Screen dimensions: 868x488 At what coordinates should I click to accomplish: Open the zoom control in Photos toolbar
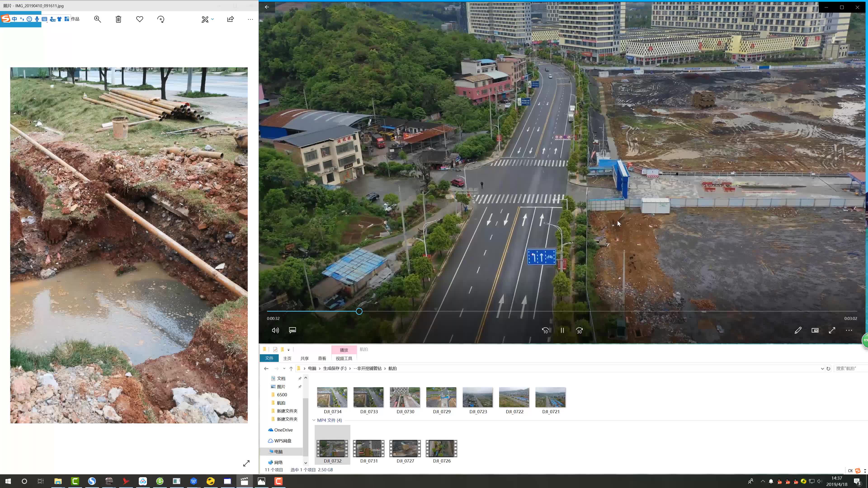click(x=97, y=19)
